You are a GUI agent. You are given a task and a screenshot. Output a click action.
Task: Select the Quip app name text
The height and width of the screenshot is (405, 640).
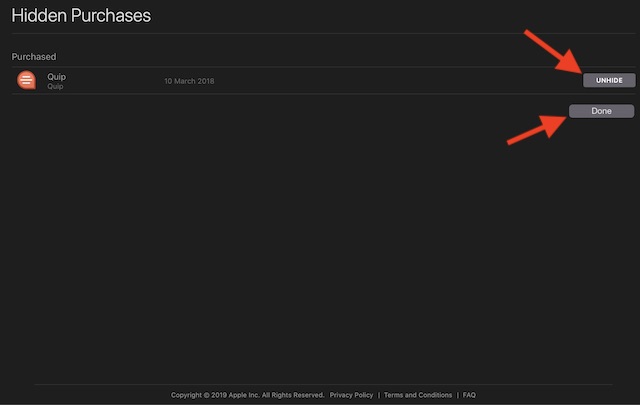(56, 77)
